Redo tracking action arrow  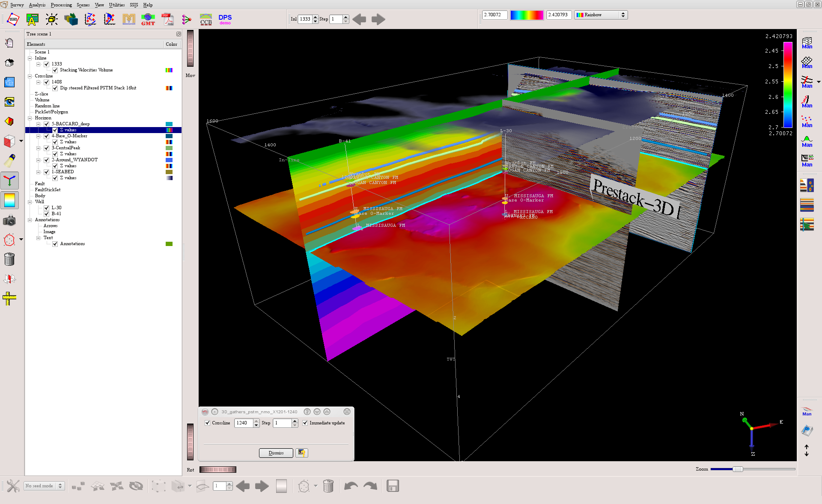(x=370, y=486)
